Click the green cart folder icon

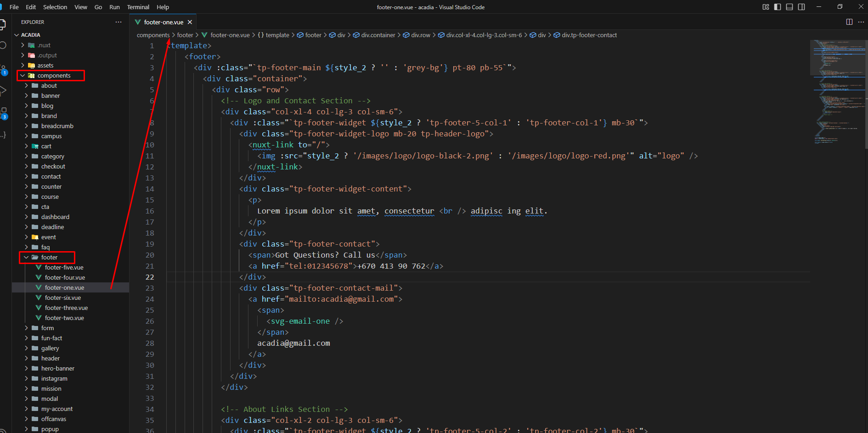(35, 146)
